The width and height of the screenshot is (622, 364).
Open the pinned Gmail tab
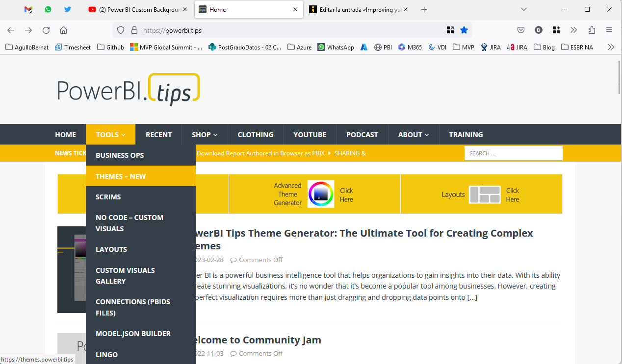pyautogui.click(x=28, y=9)
